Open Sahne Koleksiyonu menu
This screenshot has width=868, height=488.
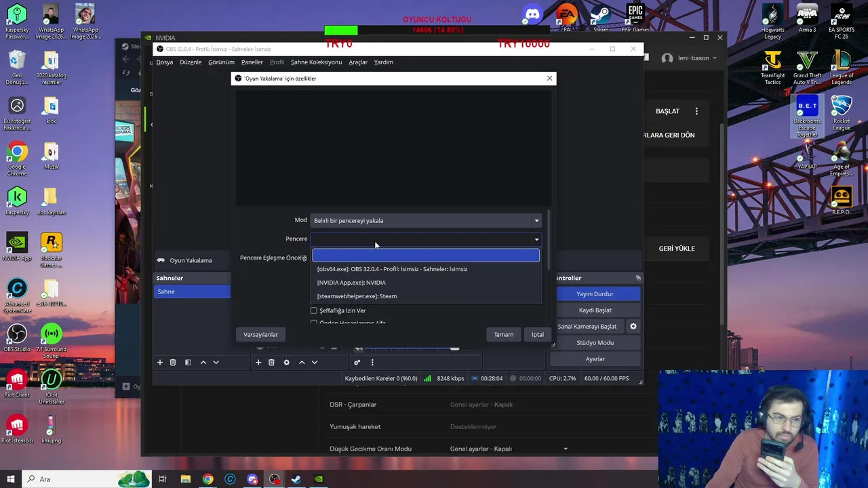(316, 62)
